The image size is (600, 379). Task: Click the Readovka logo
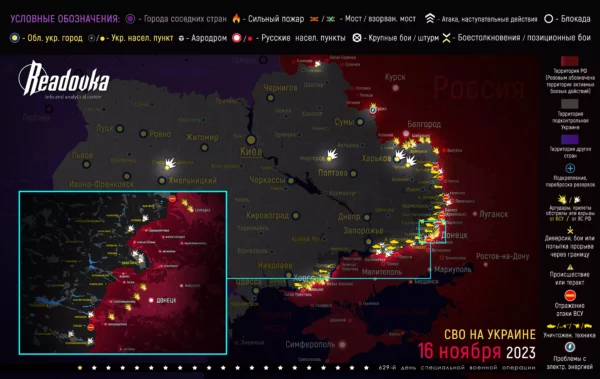(64, 79)
